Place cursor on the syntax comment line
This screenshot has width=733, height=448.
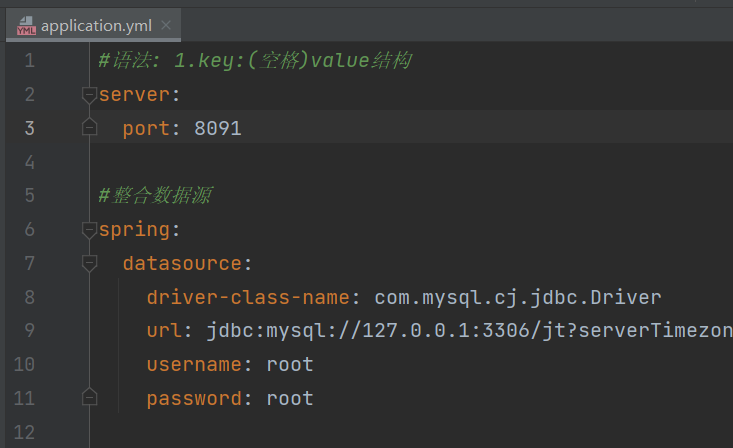pyautogui.click(x=255, y=61)
